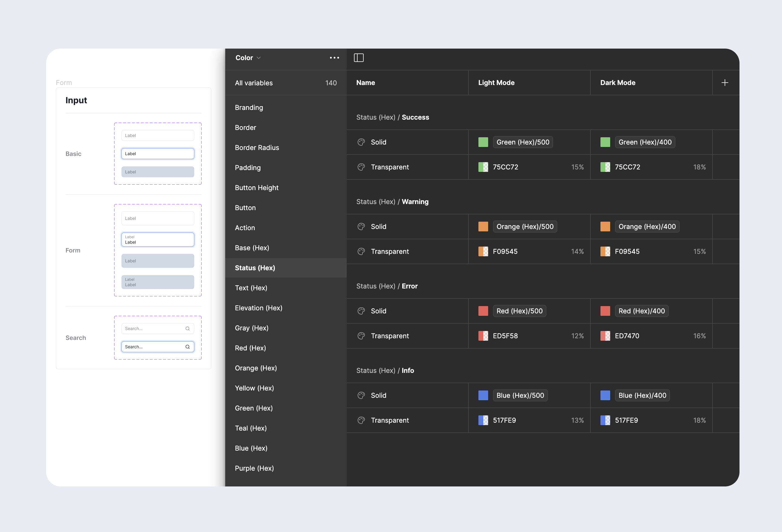Image resolution: width=782 pixels, height=532 pixels.
Task: Click palette icon beside Warning Transparent
Action: [361, 252]
